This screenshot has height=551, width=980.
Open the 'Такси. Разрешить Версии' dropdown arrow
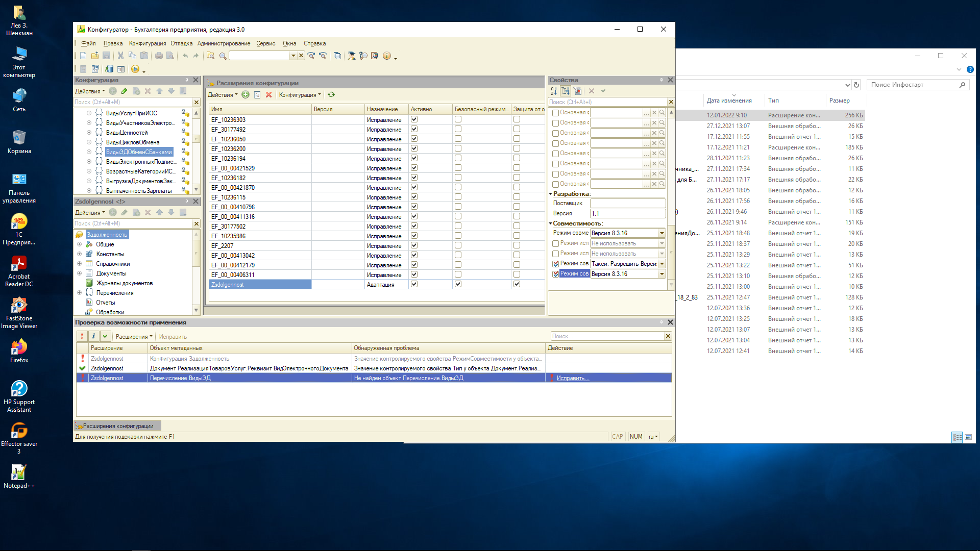pyautogui.click(x=662, y=264)
